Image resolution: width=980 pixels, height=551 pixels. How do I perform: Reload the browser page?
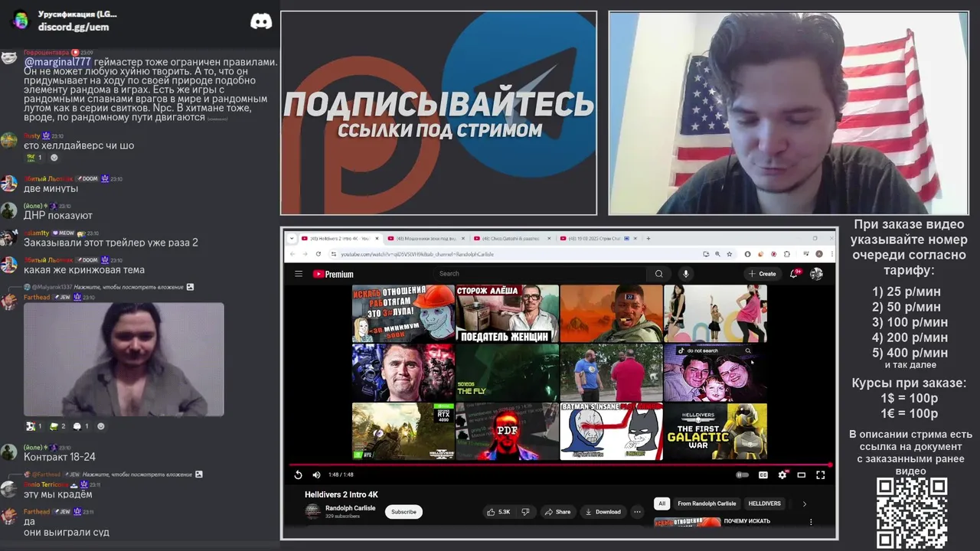coord(318,253)
